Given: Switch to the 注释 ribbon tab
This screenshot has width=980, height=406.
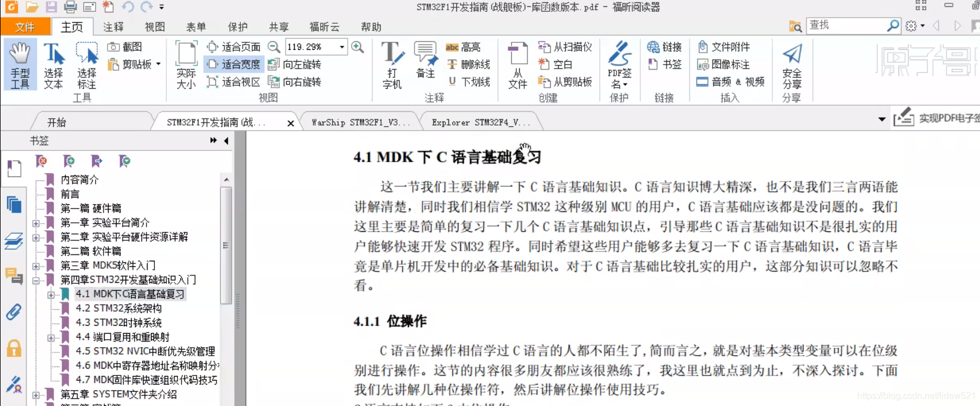Looking at the screenshot, I should click(113, 27).
